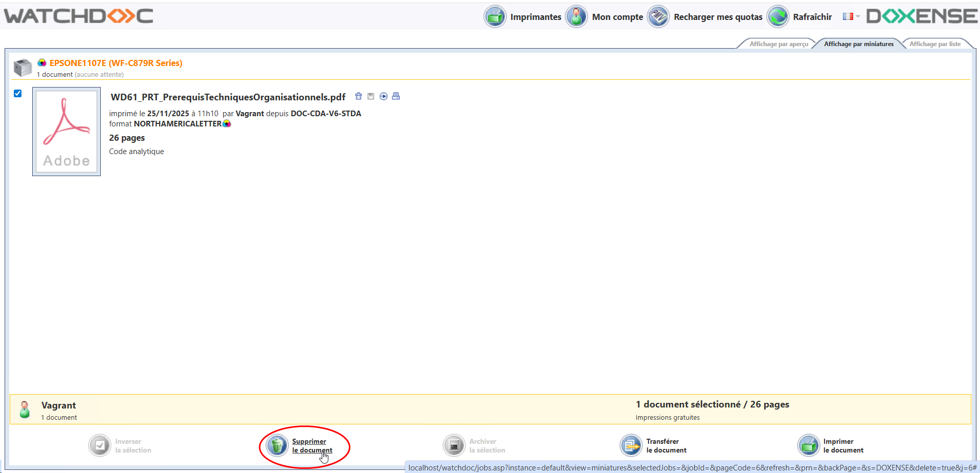Click small floppy disk icon beside filename
This screenshot has width=980, height=473.
(x=371, y=96)
